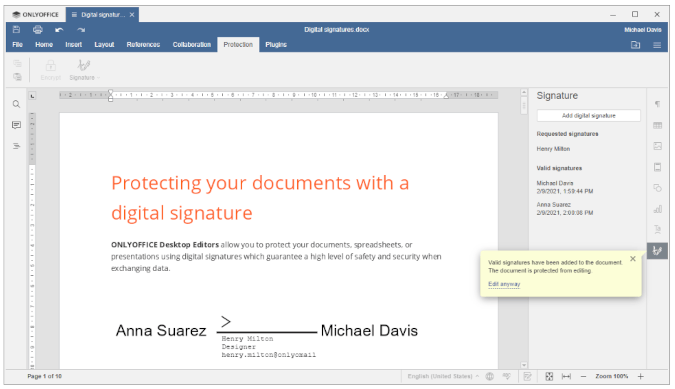The image size is (675, 389).
Task: Toggle Signature settings sidebar icon
Action: click(x=657, y=250)
